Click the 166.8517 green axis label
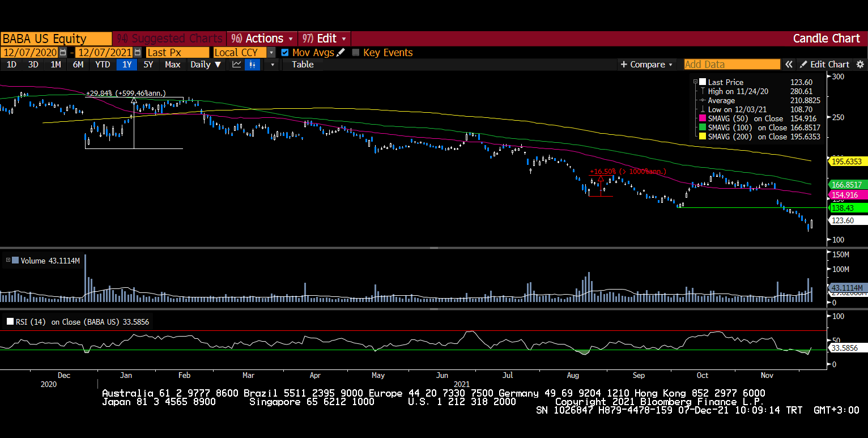 click(848, 185)
